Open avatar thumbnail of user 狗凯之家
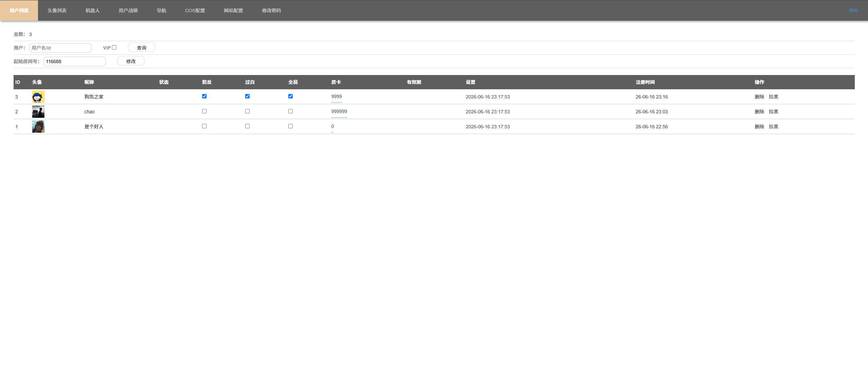 point(38,97)
